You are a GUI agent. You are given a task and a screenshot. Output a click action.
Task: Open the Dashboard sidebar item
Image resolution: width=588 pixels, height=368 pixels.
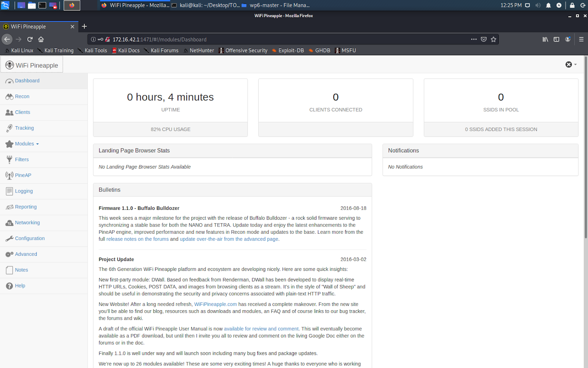pyautogui.click(x=44, y=81)
